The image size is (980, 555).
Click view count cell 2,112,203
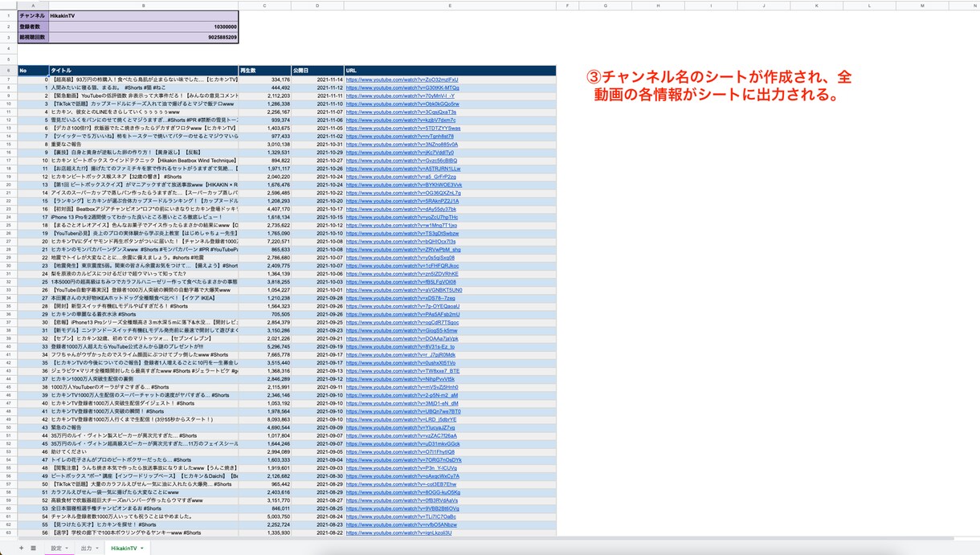coord(264,96)
